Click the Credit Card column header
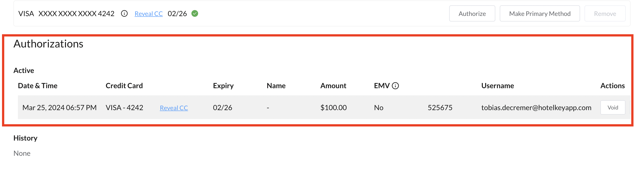The height and width of the screenshot is (171, 644). [x=124, y=86]
